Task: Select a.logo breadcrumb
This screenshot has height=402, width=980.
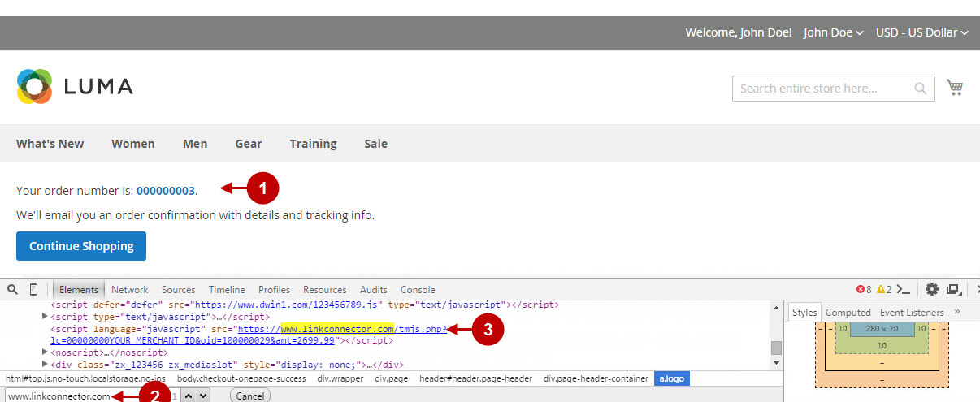Action: tap(672, 378)
